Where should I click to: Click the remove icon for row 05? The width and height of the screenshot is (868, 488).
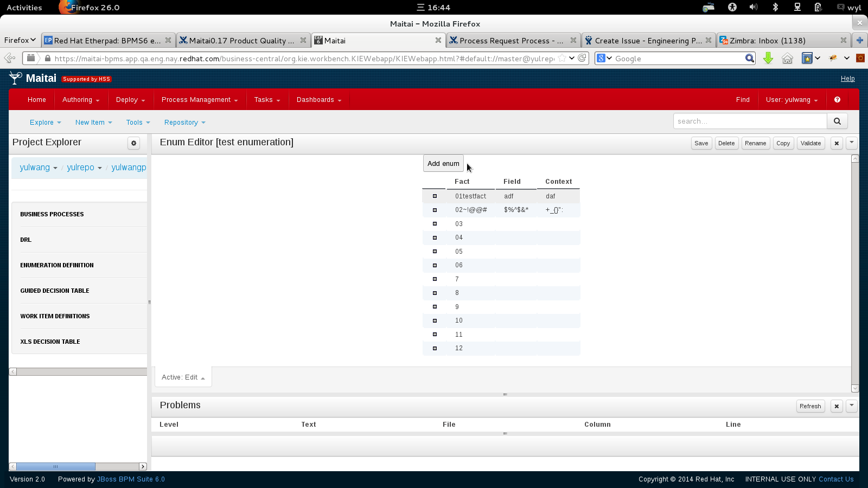435,252
